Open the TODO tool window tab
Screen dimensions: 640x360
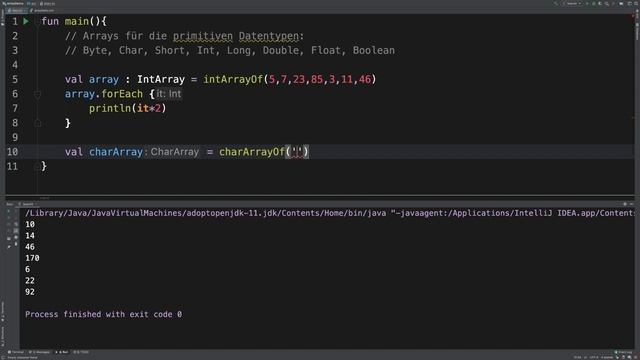(x=81, y=352)
